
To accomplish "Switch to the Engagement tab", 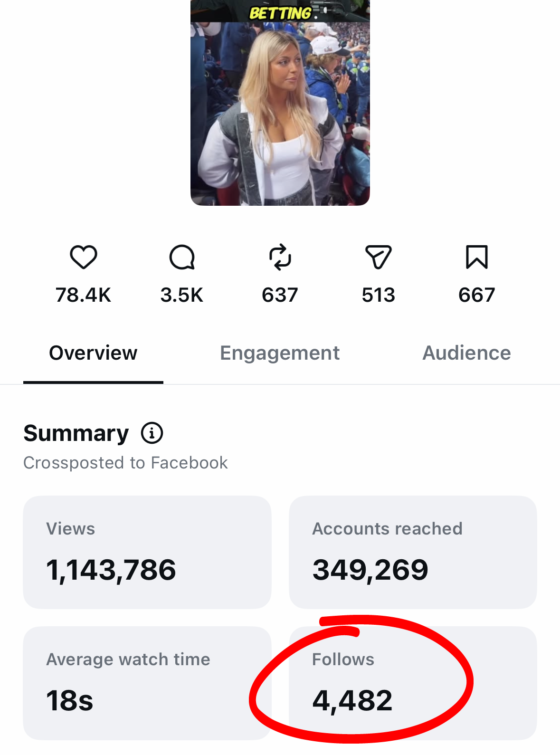I will 280,353.
